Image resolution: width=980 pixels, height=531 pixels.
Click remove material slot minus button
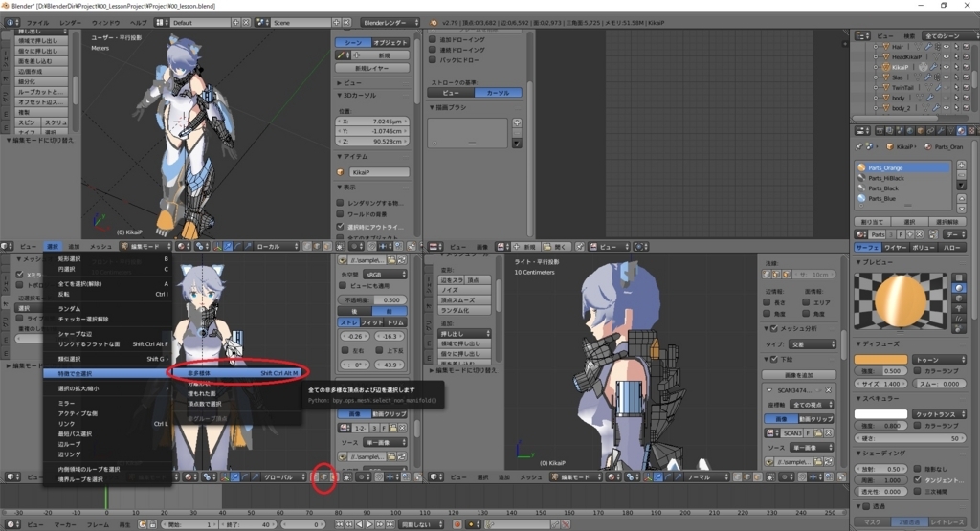click(x=961, y=175)
